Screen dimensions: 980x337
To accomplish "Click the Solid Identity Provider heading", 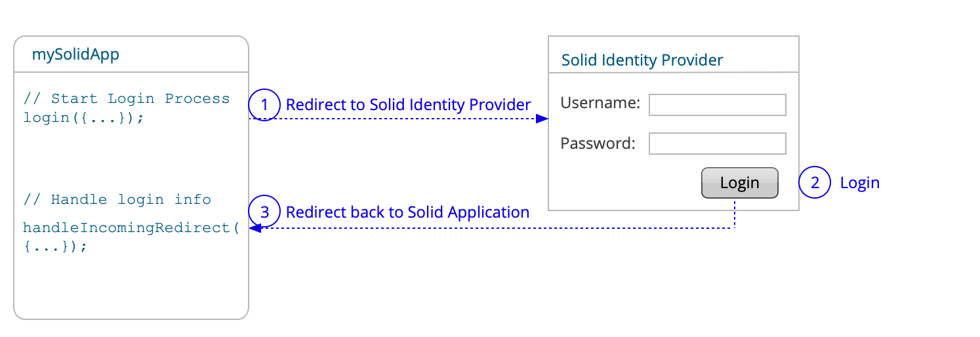I will pyautogui.click(x=642, y=61).
